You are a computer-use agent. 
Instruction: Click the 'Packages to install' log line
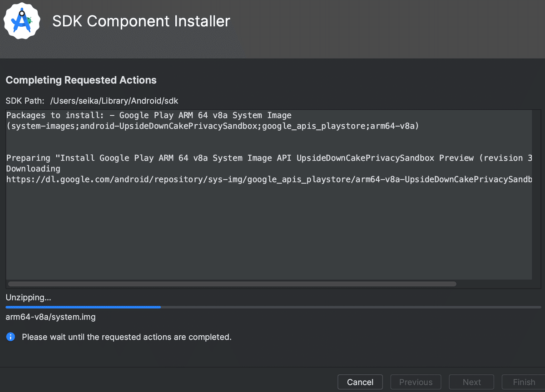(149, 115)
